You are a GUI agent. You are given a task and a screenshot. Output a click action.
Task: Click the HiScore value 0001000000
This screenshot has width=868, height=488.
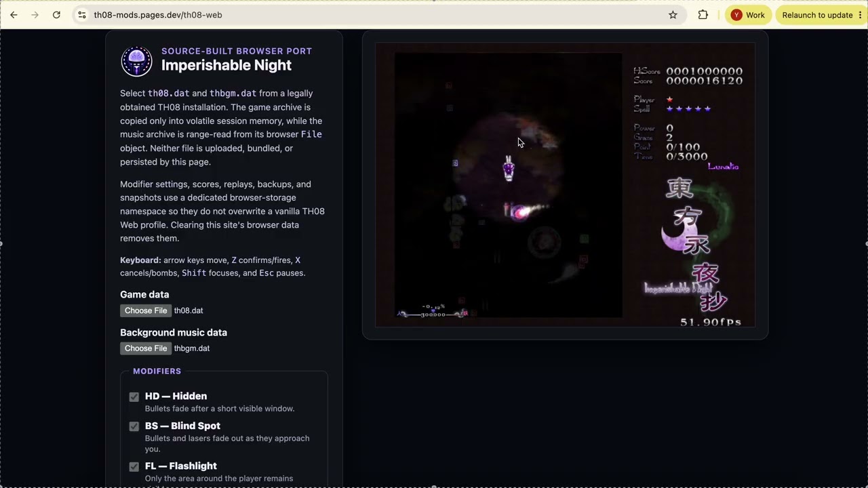tap(704, 71)
